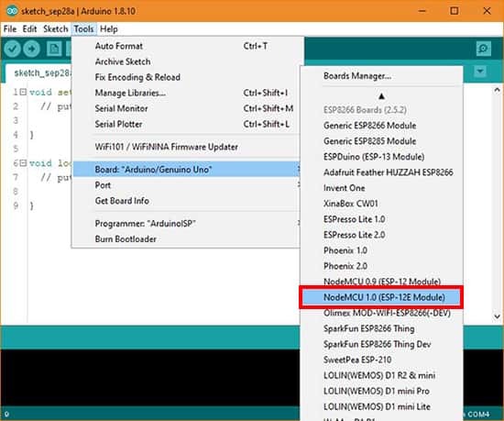Viewport: 504px width, 421px height.
Task: Select LOLIN(WEMOS) D1 mini Lite
Action: point(381,406)
